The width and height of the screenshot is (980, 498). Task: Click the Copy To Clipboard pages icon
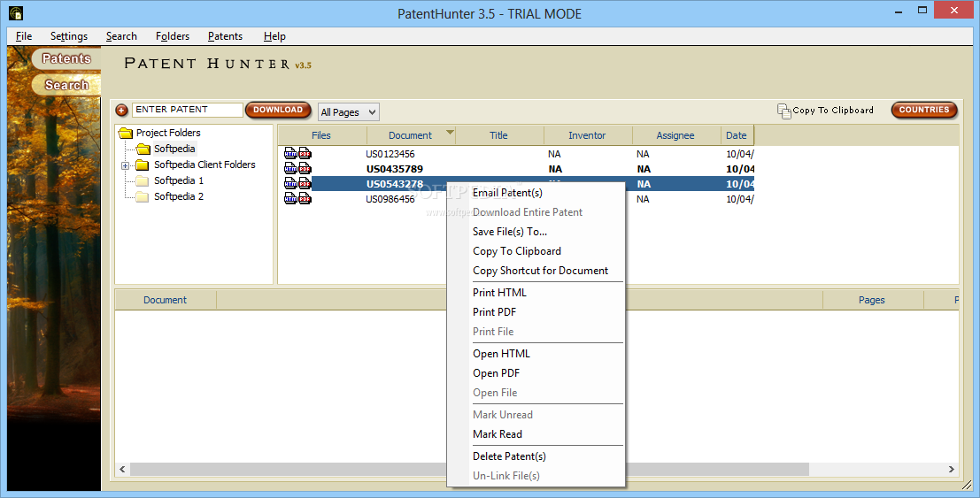(x=783, y=111)
